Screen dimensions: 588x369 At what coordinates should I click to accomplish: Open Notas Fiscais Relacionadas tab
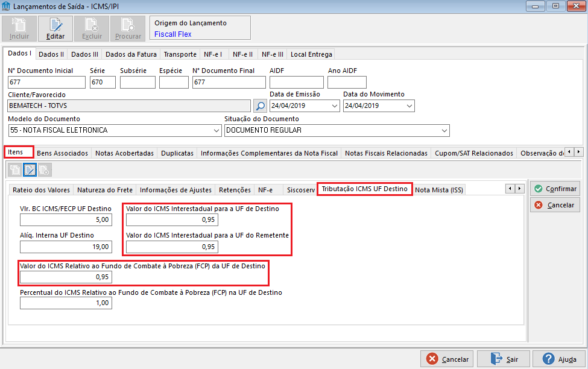(x=386, y=153)
